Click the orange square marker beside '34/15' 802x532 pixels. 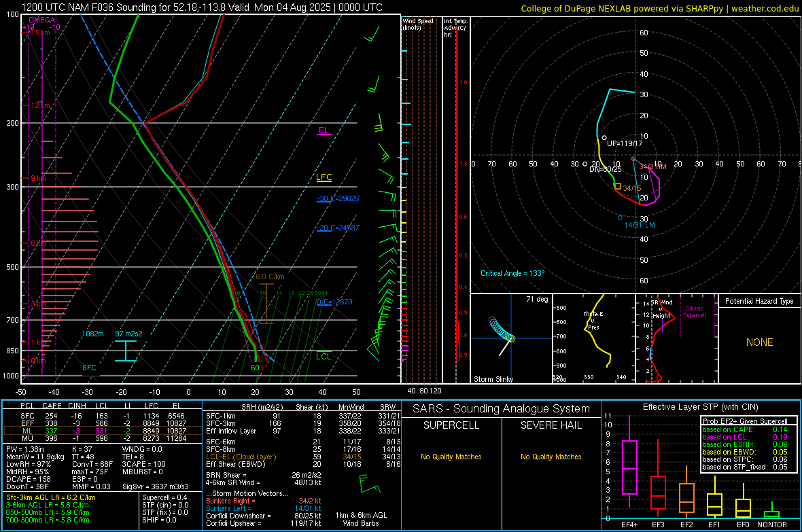618,187
